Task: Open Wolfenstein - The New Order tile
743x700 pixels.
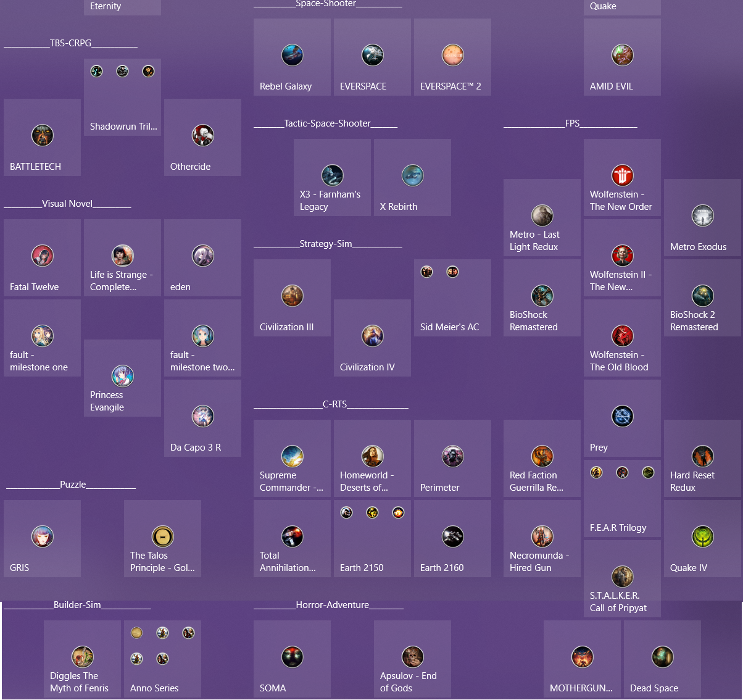Action: [622, 177]
